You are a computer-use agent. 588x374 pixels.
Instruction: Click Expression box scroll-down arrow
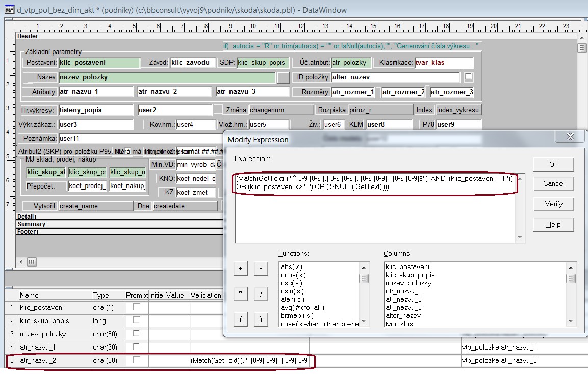click(x=520, y=237)
